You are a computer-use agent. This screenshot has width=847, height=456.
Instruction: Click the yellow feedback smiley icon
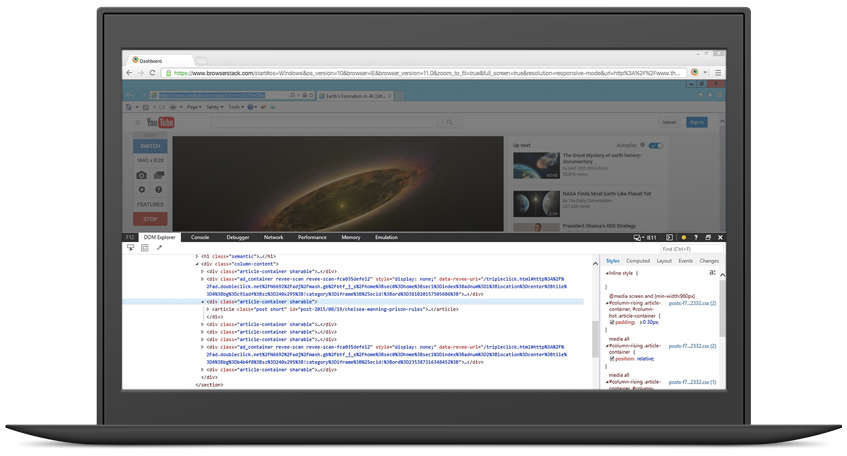pos(683,237)
